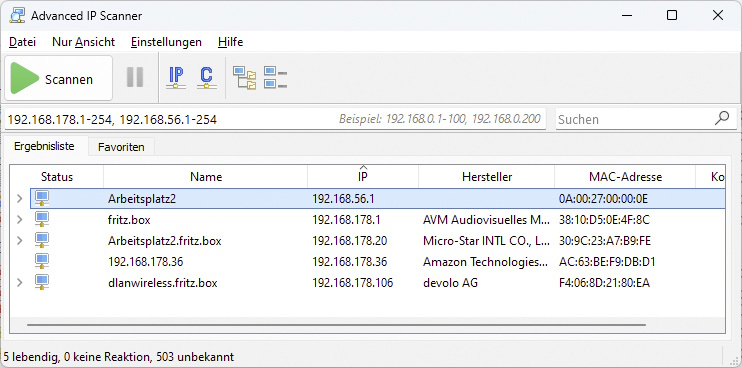This screenshot has width=742, height=368.
Task: Click IP cell 192.168.56.1
Action: tap(343, 199)
